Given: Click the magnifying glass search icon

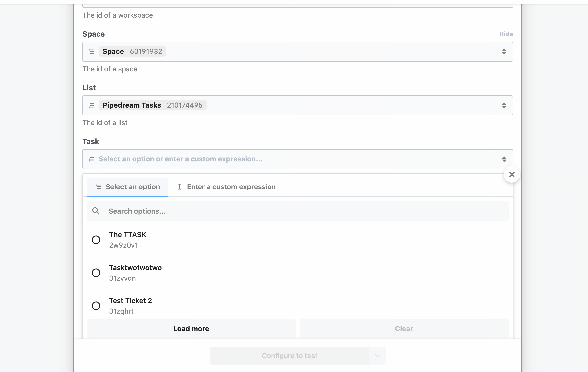Looking at the screenshot, I should click(96, 211).
